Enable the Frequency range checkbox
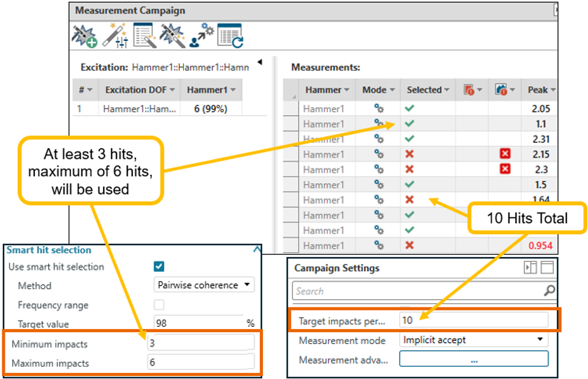 point(159,305)
